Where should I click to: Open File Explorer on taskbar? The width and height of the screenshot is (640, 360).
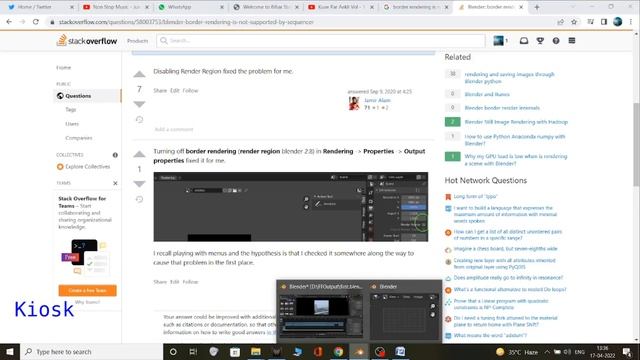pos(256,351)
